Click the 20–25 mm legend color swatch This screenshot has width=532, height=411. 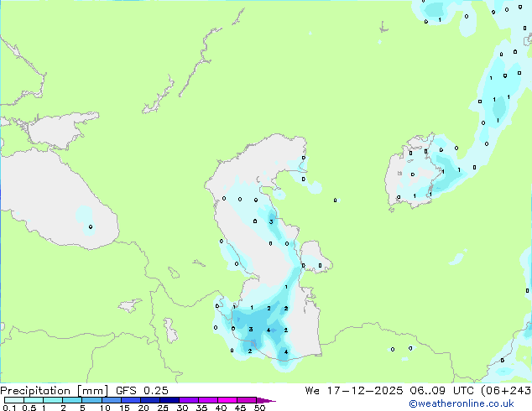[150, 400]
